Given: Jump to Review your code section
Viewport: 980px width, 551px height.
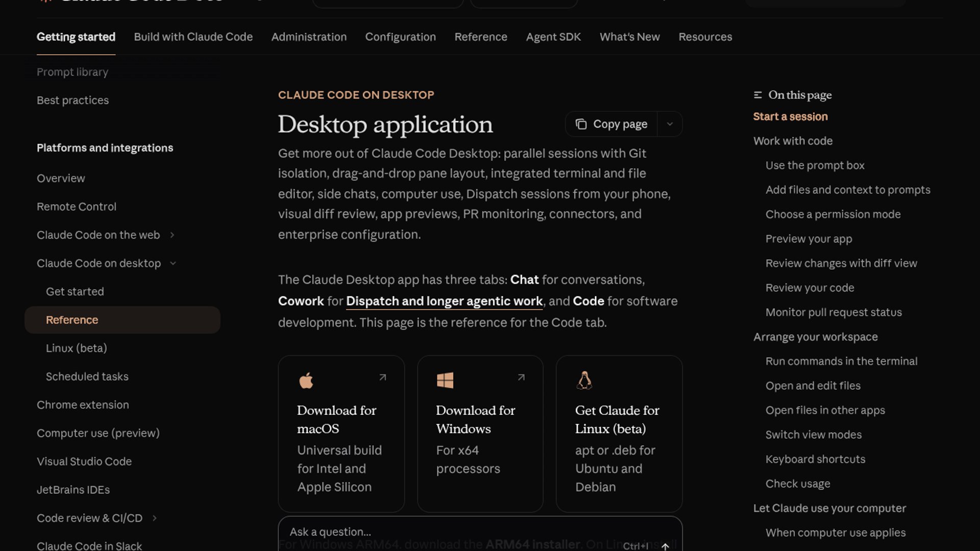Looking at the screenshot, I should [810, 288].
